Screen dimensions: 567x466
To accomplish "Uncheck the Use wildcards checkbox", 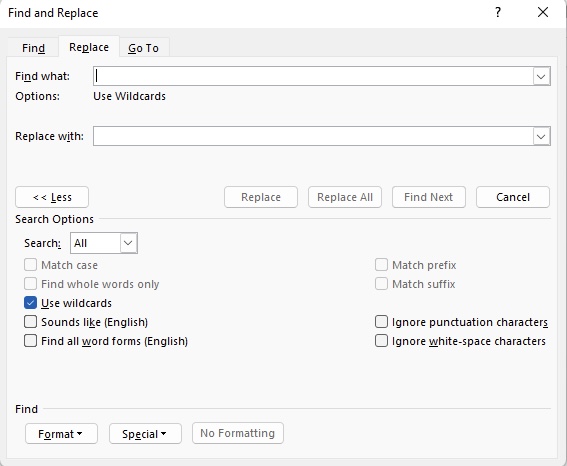I will tap(30, 303).
